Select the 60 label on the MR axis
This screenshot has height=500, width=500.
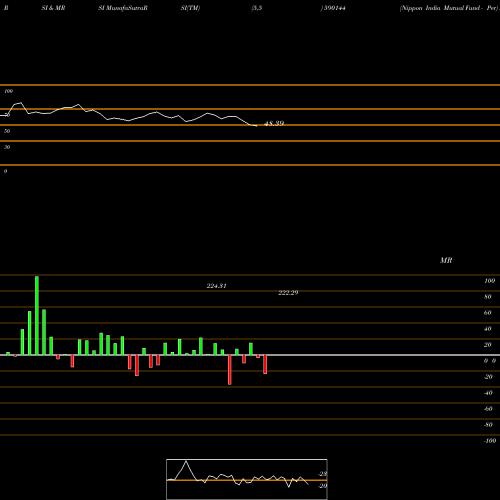click(x=488, y=313)
